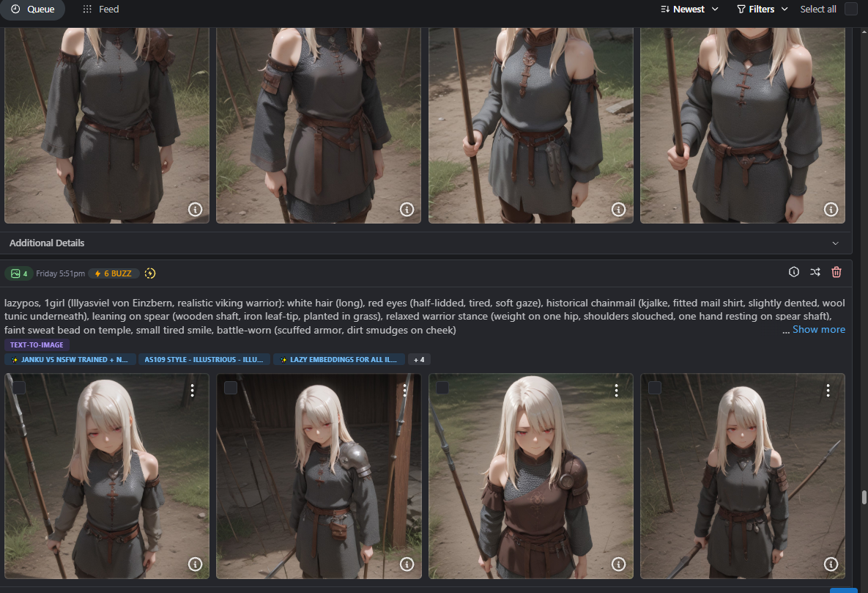
Task: Select checkbox on brown leather tunic image
Action: 442,387
